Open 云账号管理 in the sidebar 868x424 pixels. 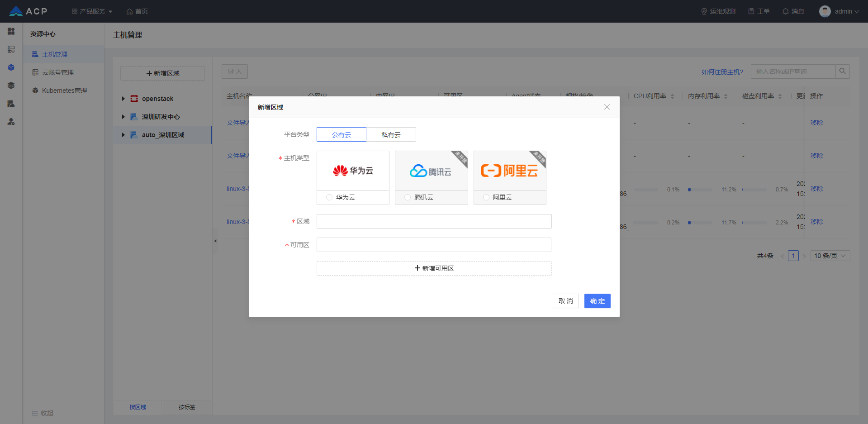[x=63, y=72]
